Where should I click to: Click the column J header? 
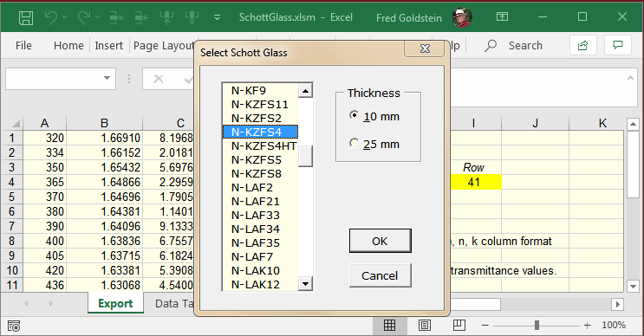[x=535, y=123]
